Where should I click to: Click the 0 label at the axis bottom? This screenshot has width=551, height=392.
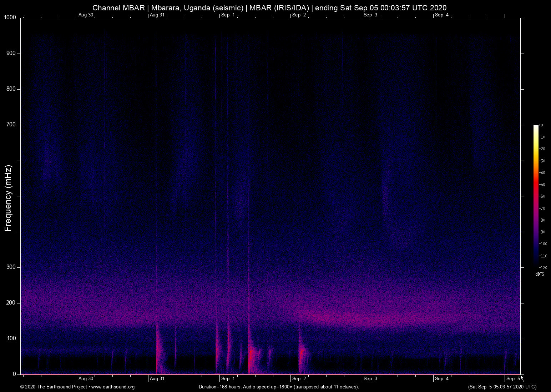coord(15,374)
